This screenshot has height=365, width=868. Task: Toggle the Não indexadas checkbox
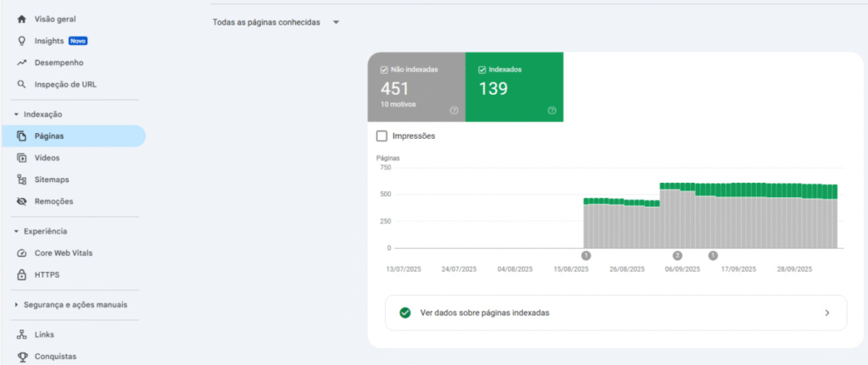tap(385, 69)
